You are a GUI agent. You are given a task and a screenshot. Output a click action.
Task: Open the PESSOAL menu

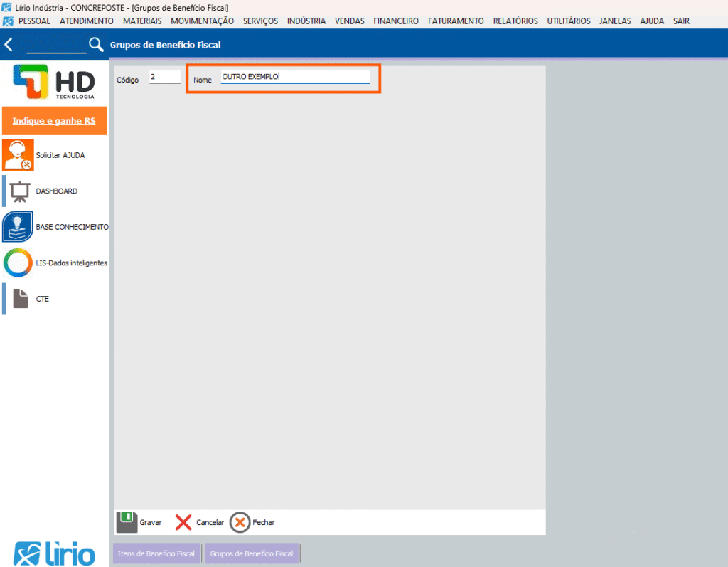(34, 21)
